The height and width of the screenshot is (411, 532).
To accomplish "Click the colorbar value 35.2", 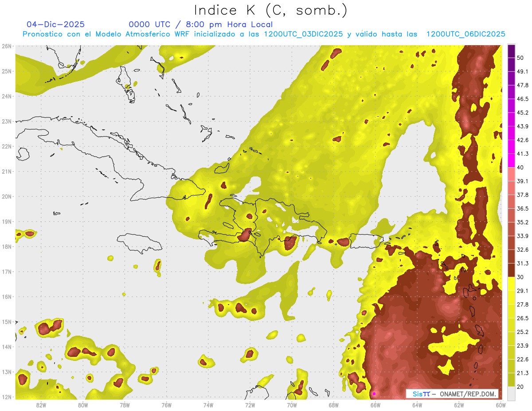I will coord(522,222).
